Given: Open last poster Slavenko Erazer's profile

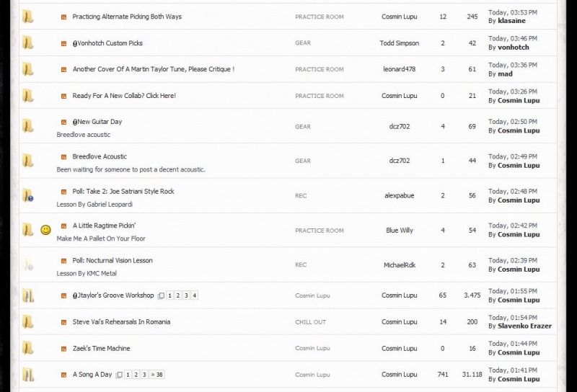Looking at the screenshot, I should 525,326.
